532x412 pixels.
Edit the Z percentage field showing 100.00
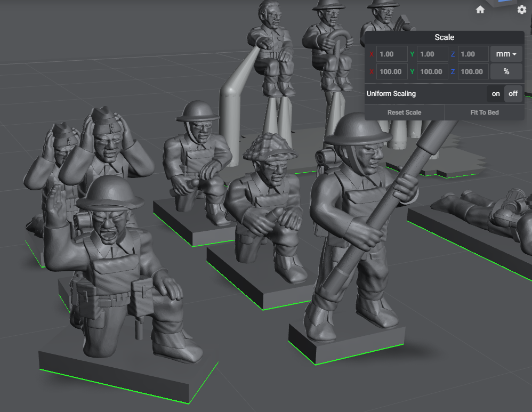click(x=472, y=71)
